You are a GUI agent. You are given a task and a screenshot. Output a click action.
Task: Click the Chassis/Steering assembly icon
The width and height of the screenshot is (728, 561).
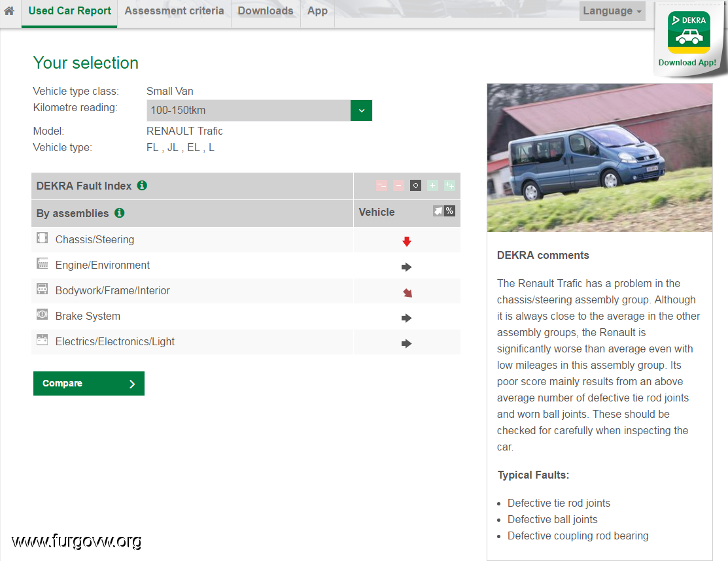[x=43, y=238]
